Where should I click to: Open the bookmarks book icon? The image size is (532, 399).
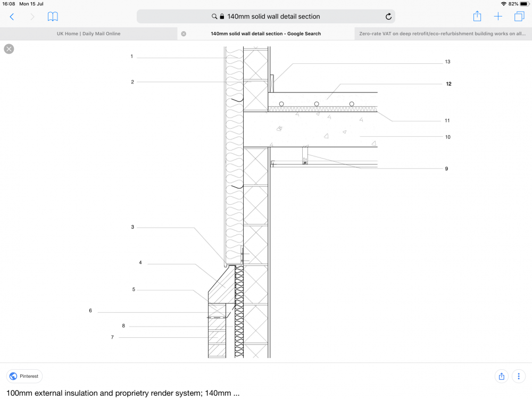[53, 16]
